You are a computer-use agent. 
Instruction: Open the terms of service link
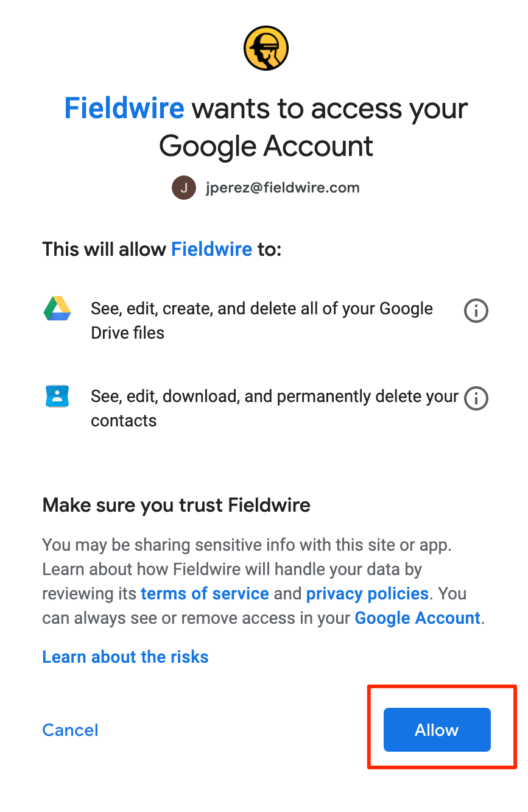point(205,593)
